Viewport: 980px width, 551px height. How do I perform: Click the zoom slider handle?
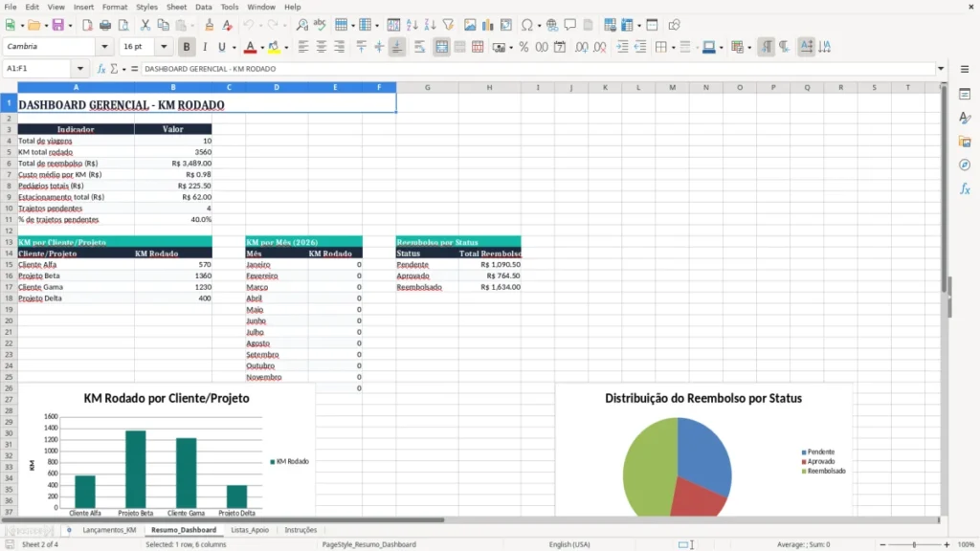click(x=914, y=544)
